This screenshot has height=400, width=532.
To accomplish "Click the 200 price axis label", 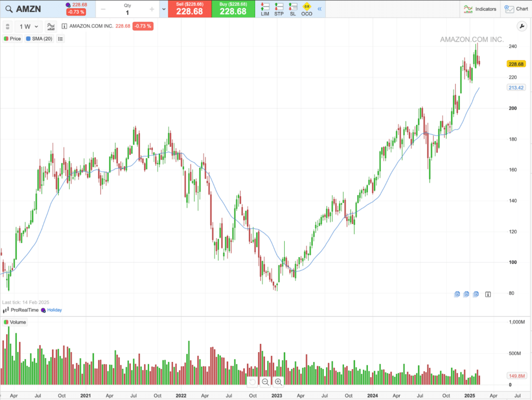I will point(513,108).
